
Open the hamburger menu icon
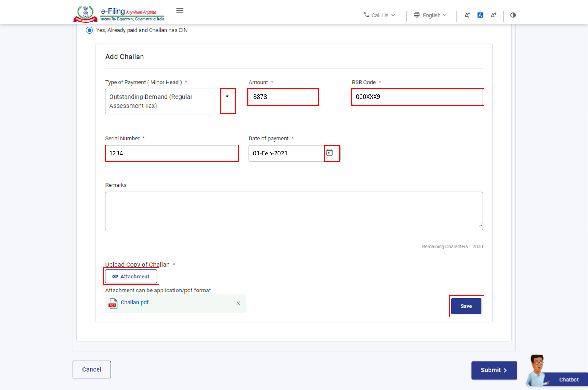[179, 11]
